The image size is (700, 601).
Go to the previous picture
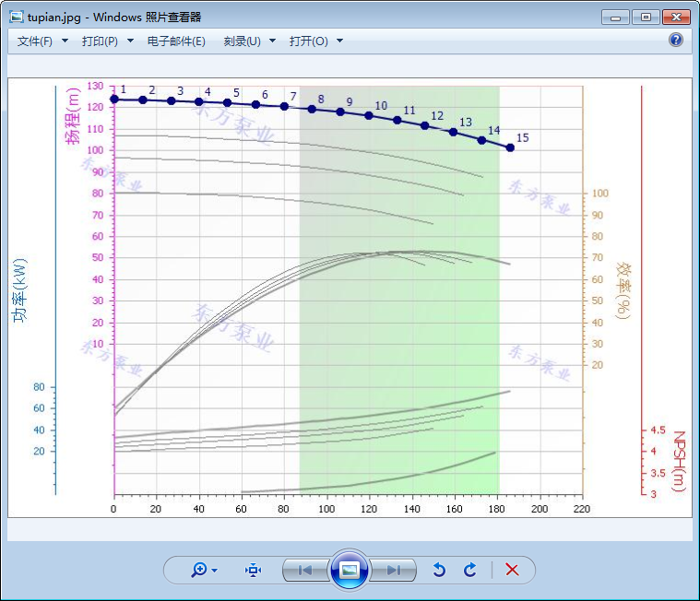pyautogui.click(x=306, y=570)
